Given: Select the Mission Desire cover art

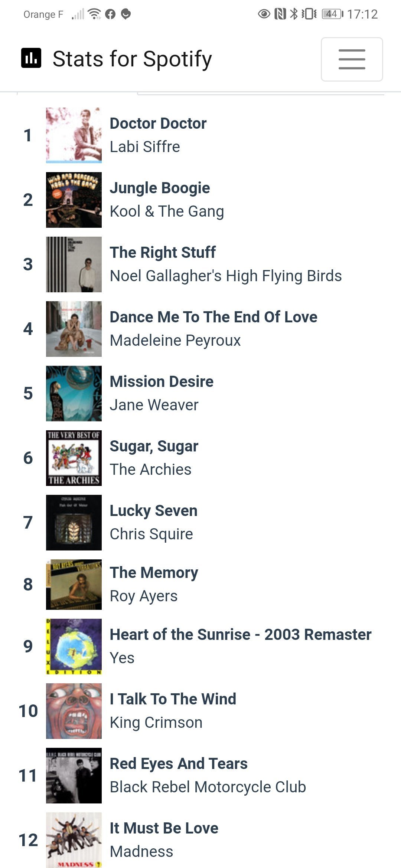Looking at the screenshot, I should tap(74, 394).
